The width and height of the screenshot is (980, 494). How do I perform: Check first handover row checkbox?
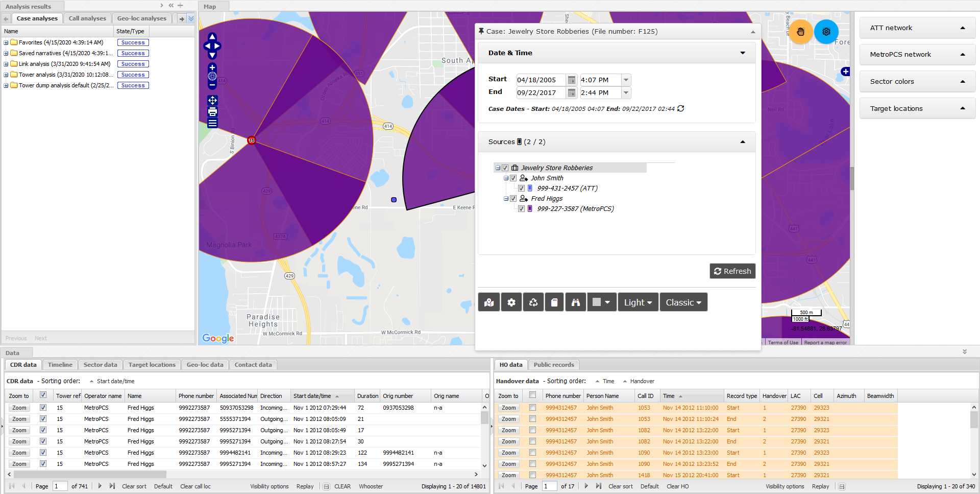pos(532,408)
